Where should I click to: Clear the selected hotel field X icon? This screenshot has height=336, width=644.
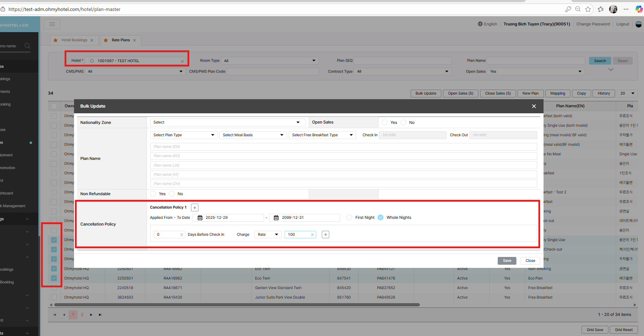(x=182, y=61)
